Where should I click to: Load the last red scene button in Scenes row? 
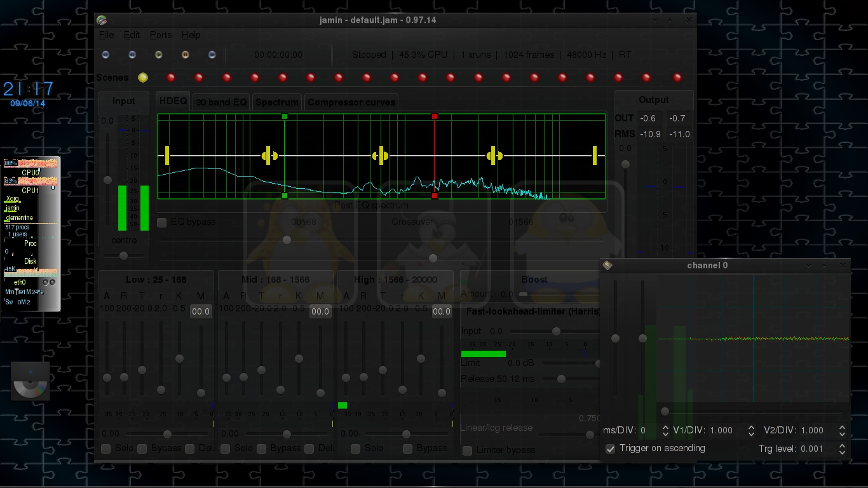[677, 78]
